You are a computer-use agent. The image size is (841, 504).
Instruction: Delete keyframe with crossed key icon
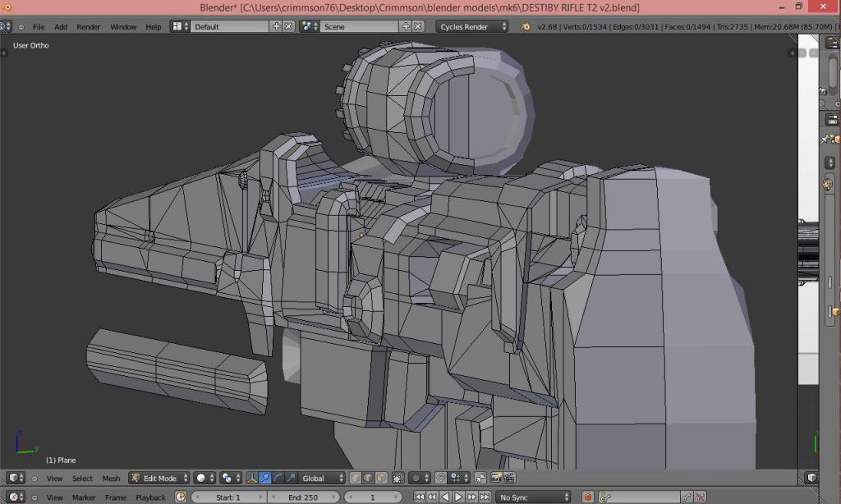[700, 497]
